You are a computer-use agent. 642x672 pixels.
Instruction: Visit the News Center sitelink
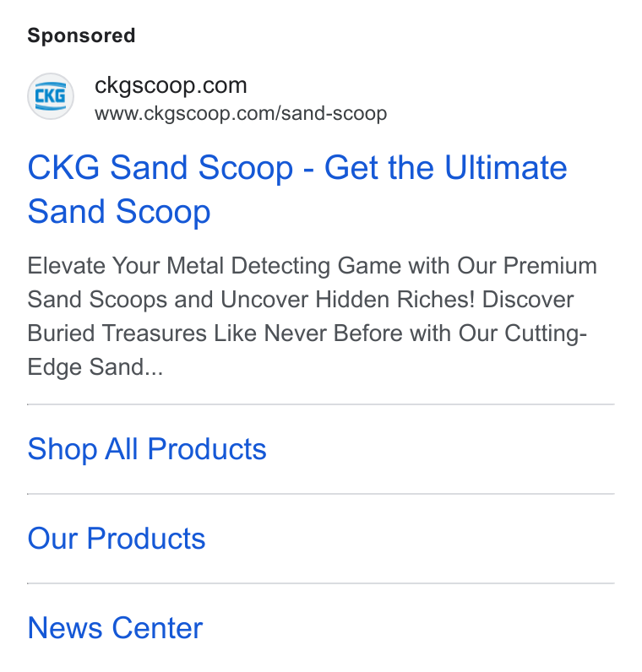coord(115,628)
